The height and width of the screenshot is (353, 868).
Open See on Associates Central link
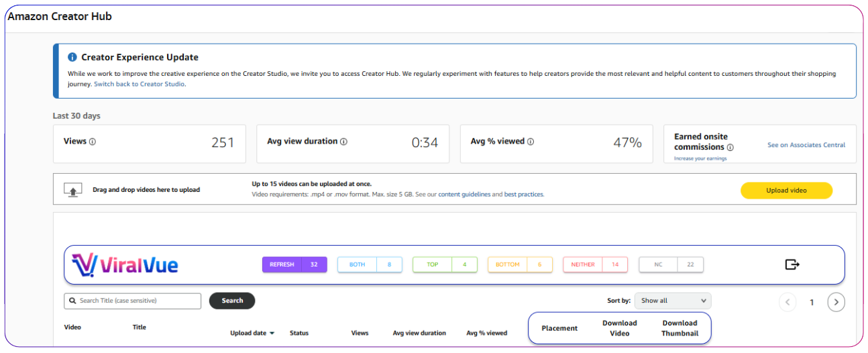[806, 145]
